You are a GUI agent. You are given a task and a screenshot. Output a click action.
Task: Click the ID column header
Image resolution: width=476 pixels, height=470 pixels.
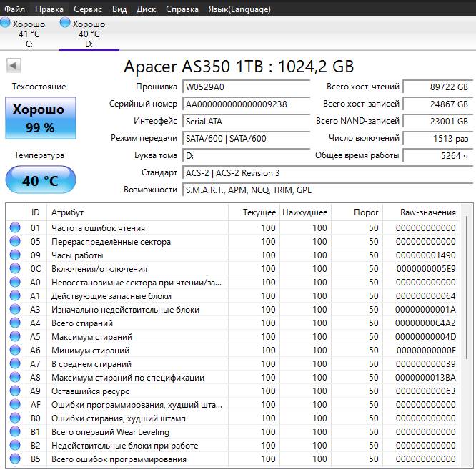click(35, 212)
